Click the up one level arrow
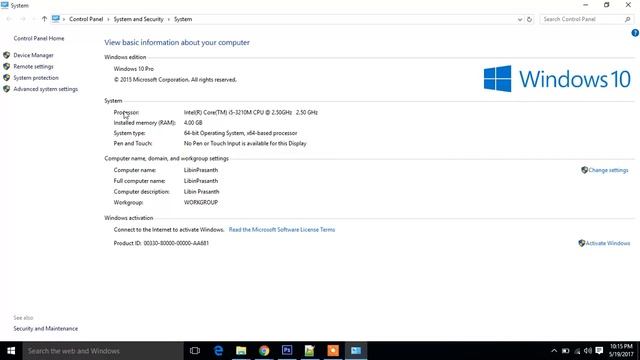Screen dimensions: 640x360 coord(44,19)
